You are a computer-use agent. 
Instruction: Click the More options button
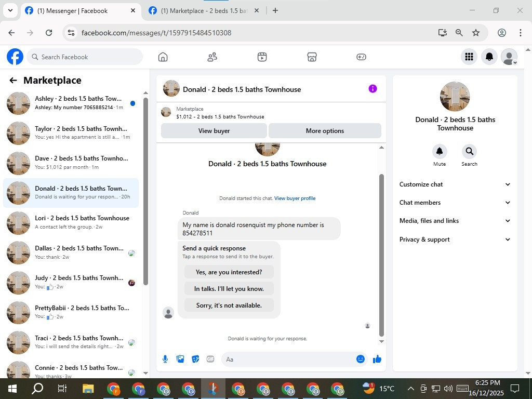tap(325, 130)
